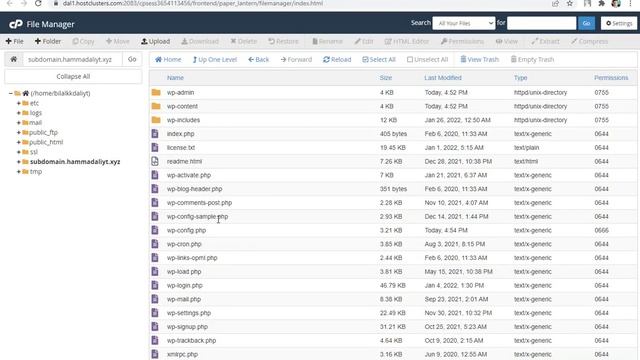Click the directory path input field
This screenshot has height=360, width=640.
72,59
